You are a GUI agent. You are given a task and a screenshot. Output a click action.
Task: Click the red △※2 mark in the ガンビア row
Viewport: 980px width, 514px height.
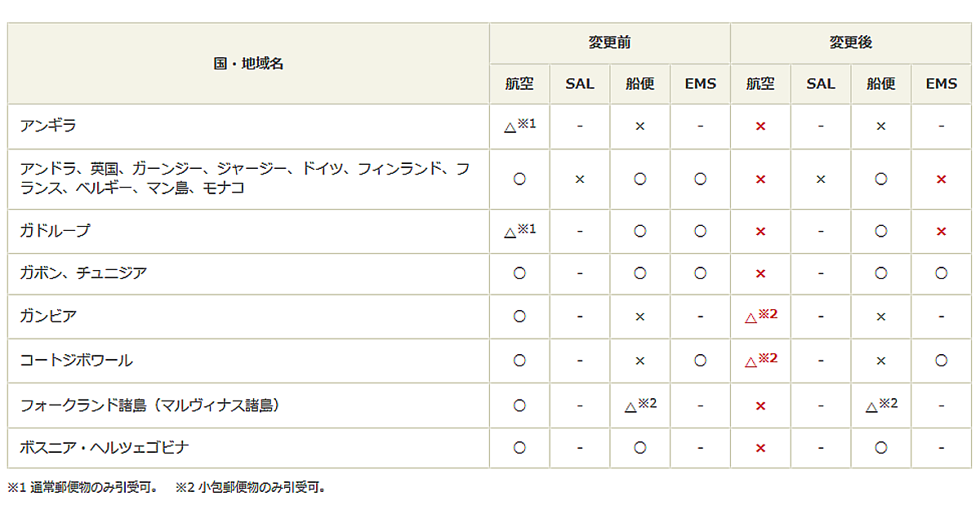point(760,316)
